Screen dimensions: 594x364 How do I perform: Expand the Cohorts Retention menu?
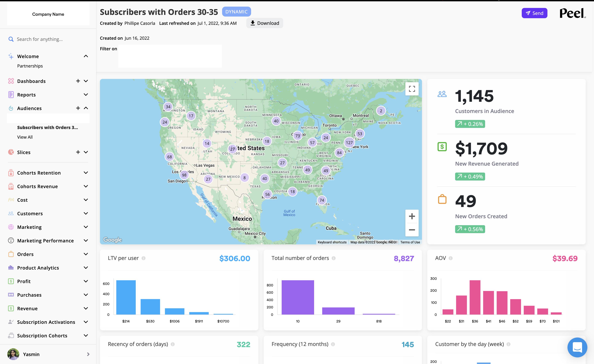pyautogui.click(x=86, y=173)
